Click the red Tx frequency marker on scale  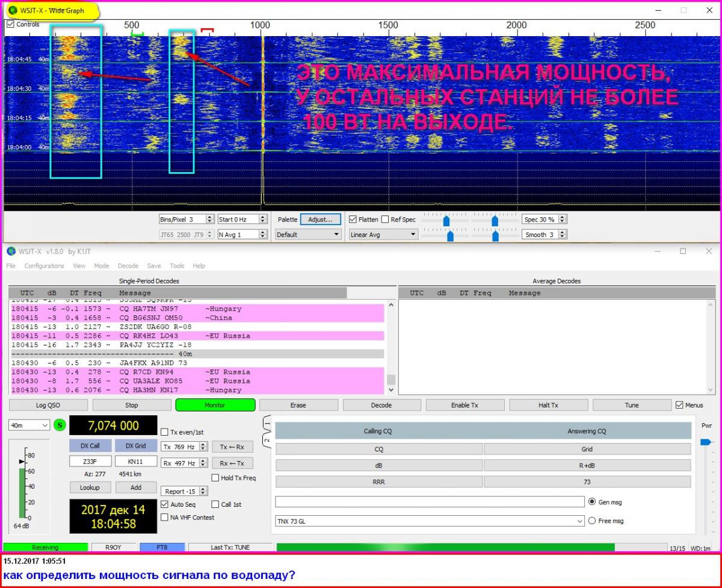tap(207, 29)
